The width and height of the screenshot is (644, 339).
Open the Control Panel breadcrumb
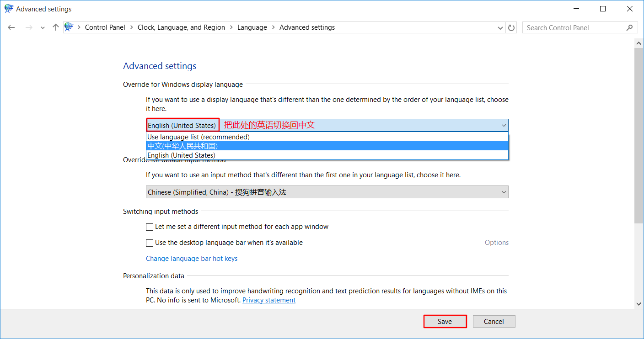pos(105,27)
